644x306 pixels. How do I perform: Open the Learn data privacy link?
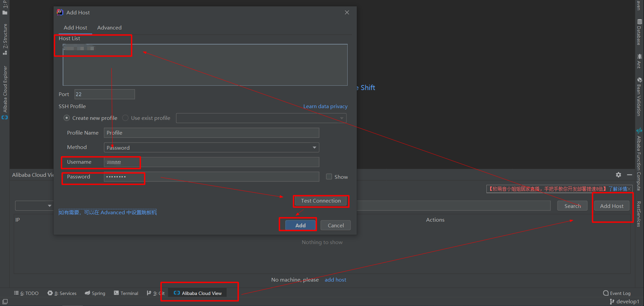click(326, 106)
